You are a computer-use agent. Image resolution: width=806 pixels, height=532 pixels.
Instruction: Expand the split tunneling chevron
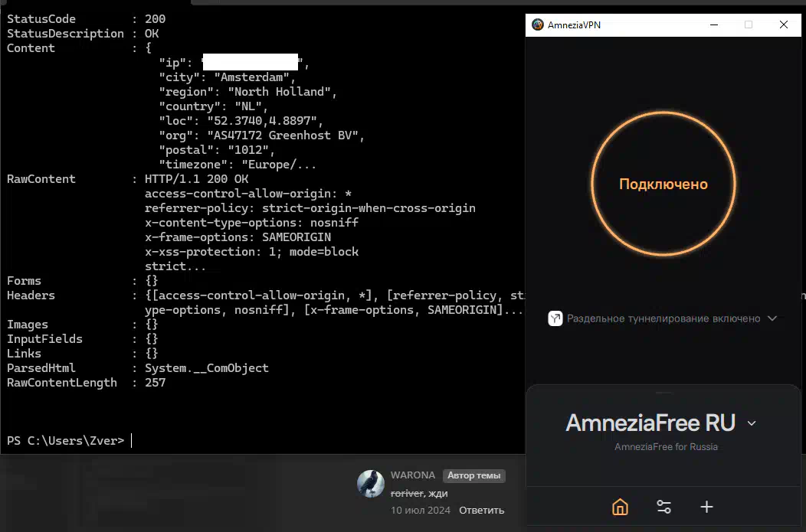click(772, 318)
